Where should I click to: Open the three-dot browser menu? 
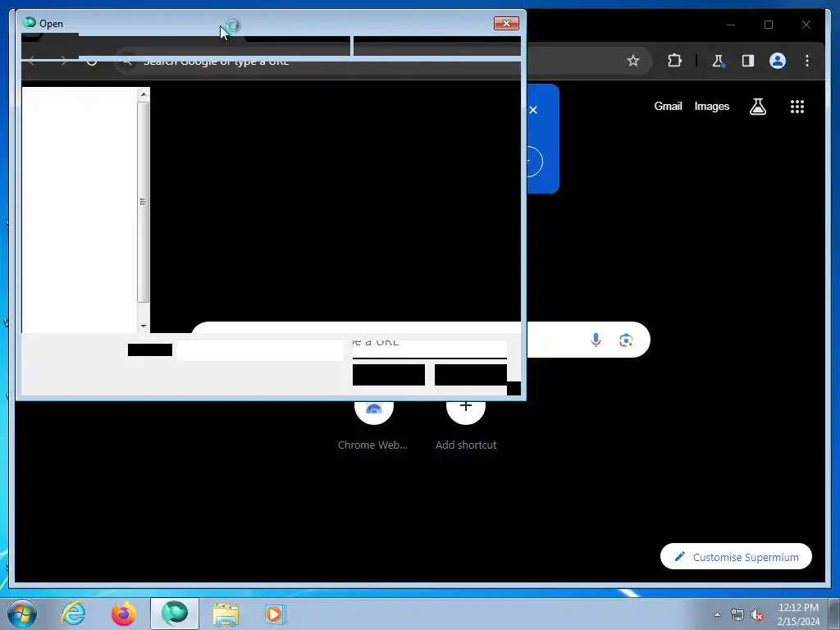[807, 61]
